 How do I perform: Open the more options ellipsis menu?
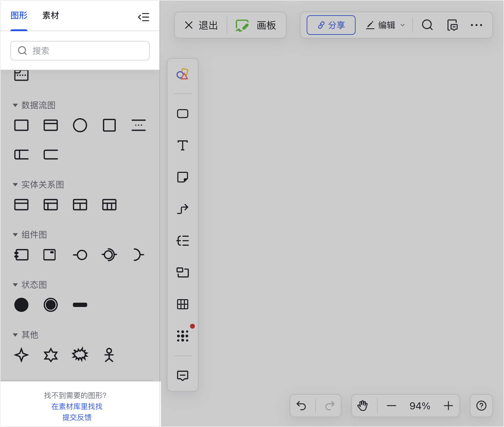pyautogui.click(x=477, y=25)
